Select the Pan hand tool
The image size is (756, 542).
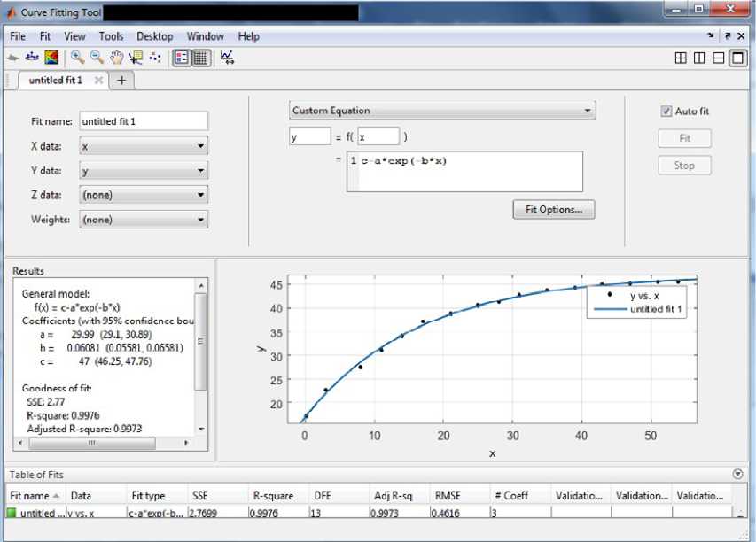pos(116,58)
